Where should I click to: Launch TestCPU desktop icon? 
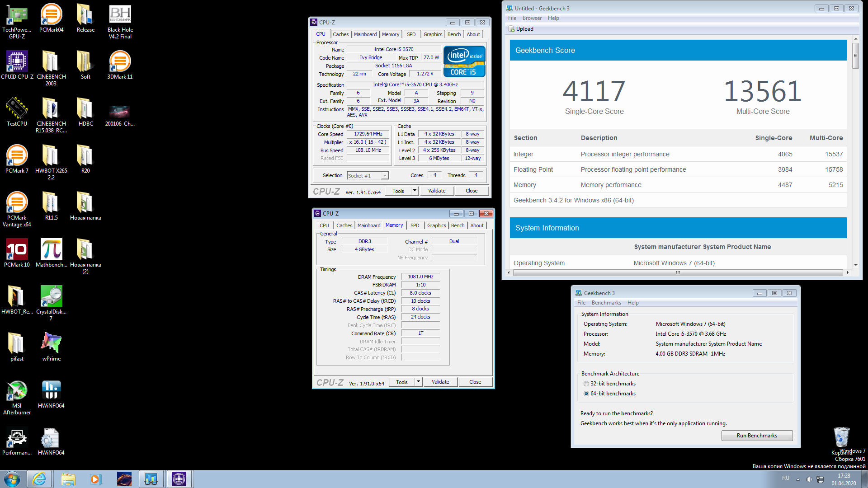tap(17, 112)
